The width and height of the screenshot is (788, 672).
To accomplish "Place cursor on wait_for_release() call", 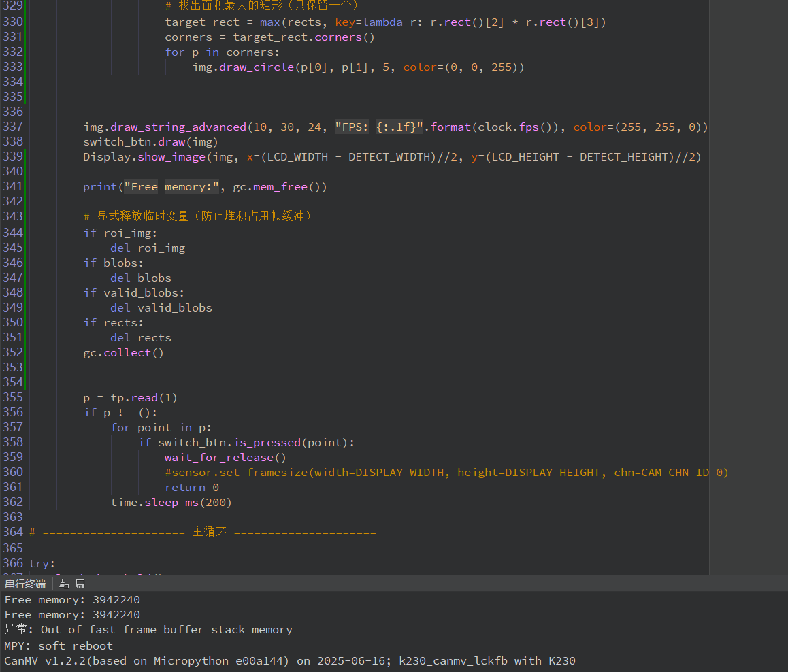I will pos(225,457).
